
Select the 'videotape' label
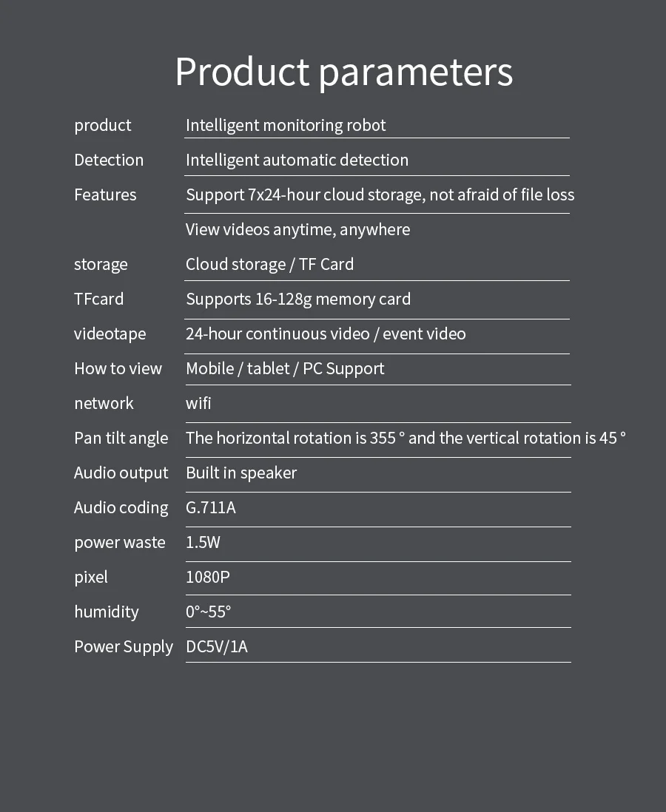point(110,334)
